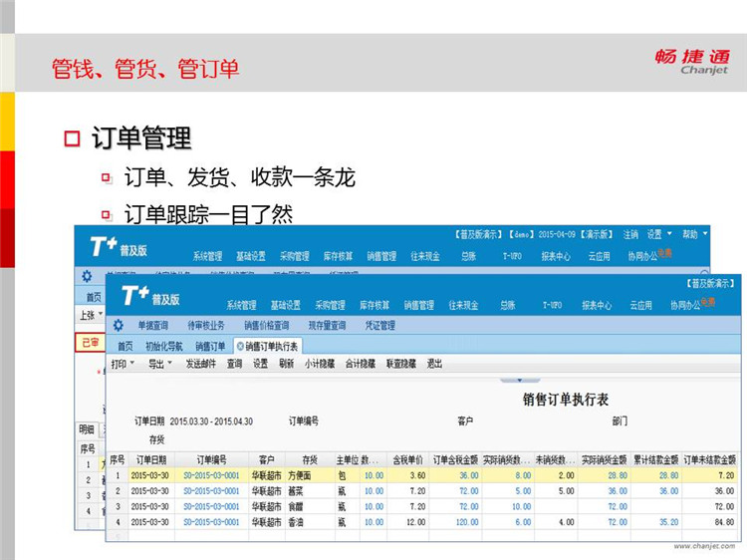747x560 pixels.
Task: Click the gear icon in the front window
Action: click(118, 325)
